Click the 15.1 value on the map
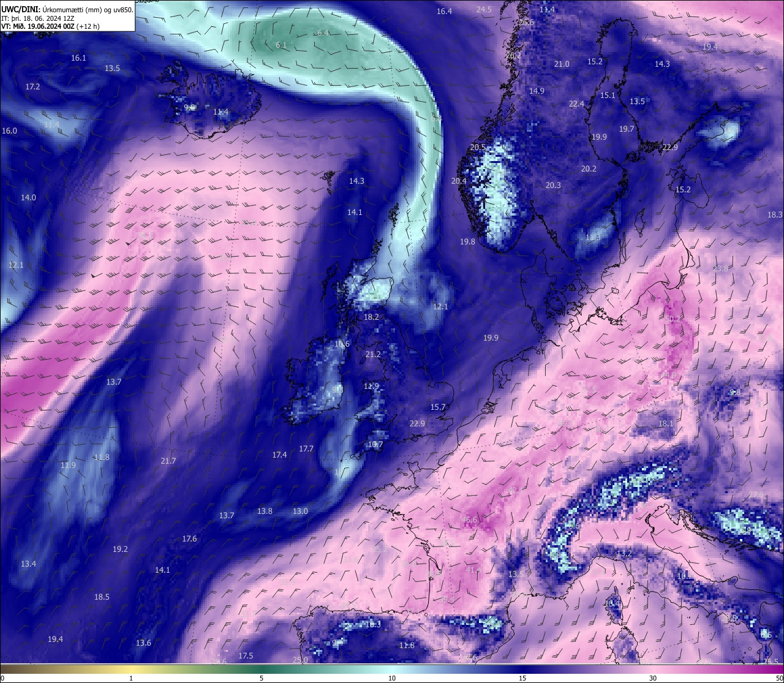 tap(608, 96)
